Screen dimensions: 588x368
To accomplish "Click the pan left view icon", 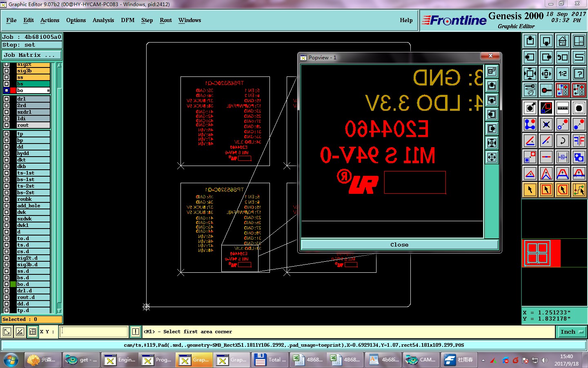I will (530, 57).
